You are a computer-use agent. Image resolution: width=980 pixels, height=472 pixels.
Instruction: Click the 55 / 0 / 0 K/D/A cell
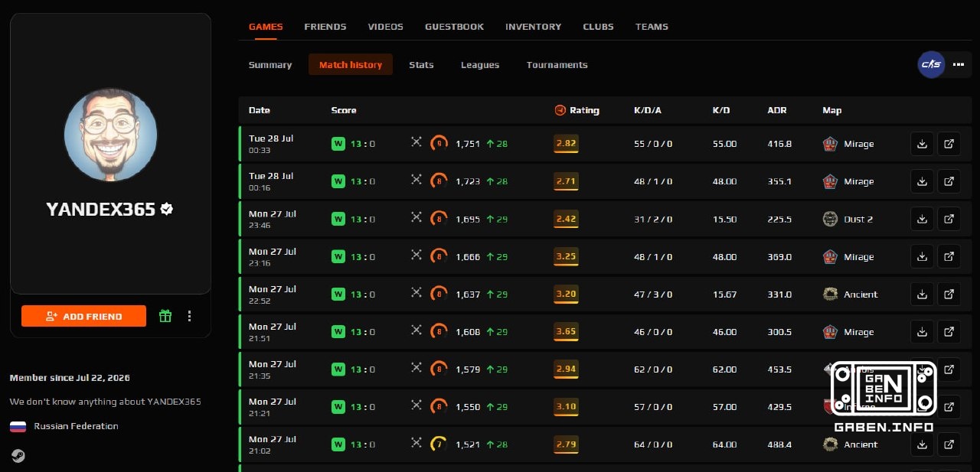click(x=653, y=144)
